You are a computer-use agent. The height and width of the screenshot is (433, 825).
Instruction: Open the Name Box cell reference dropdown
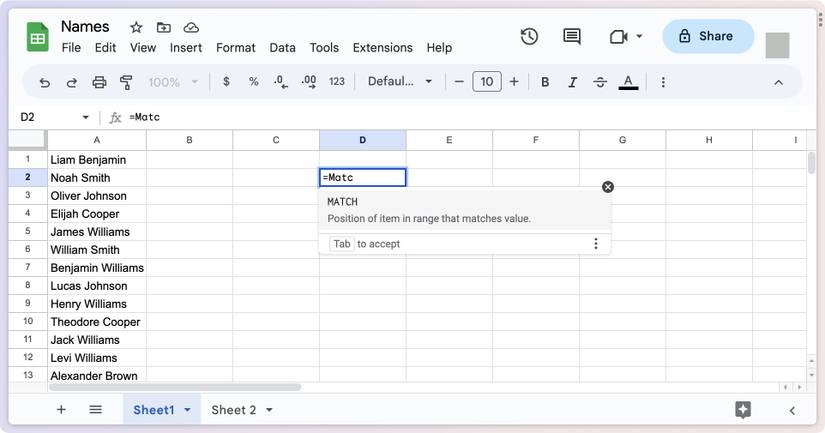(x=85, y=117)
